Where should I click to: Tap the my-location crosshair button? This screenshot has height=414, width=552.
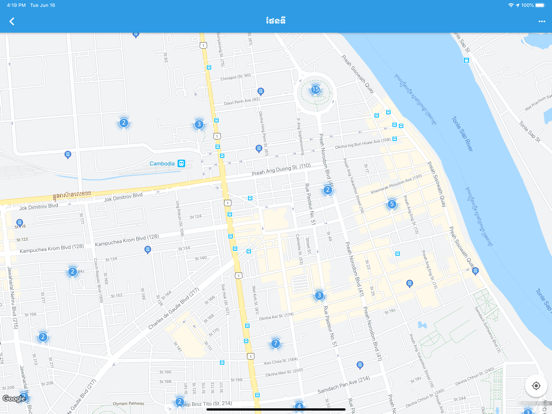point(536,386)
